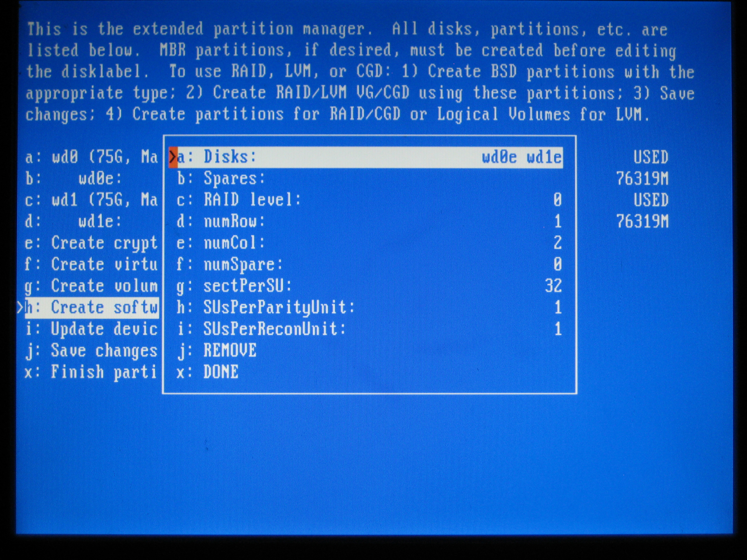Viewport: 747px width, 560px height.
Task: Select 'x: Finish parti' background menu item
Action: click(x=91, y=372)
